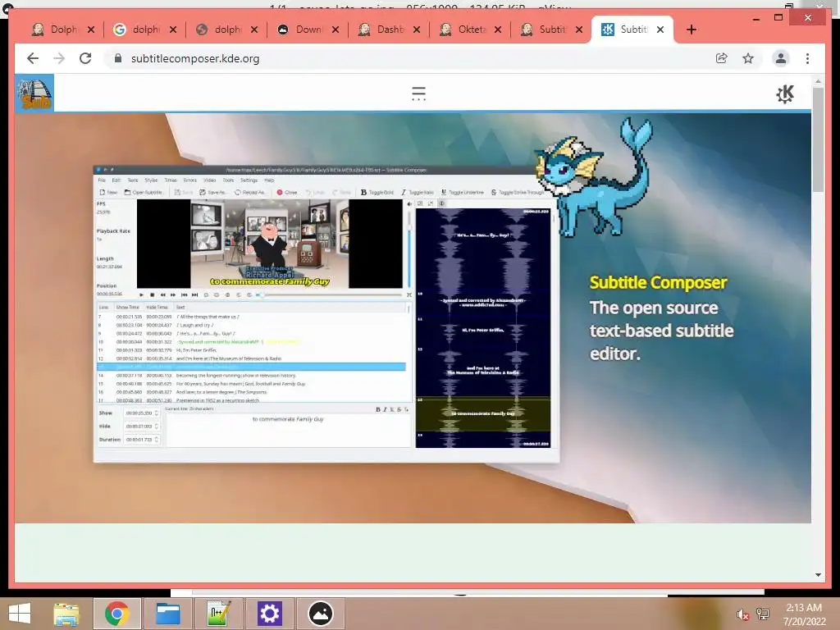The width and height of the screenshot is (840, 630).
Task: Click the vertical scrollbar thumb
Action: point(818,139)
